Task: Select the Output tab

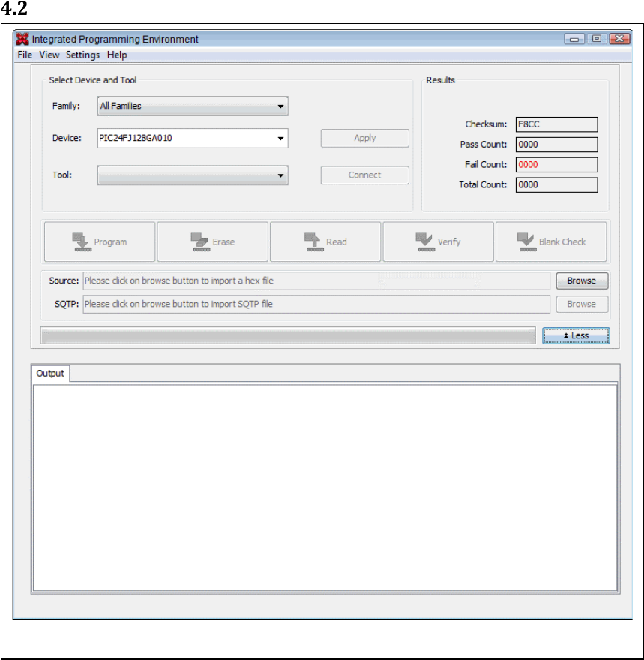Action: (50, 373)
